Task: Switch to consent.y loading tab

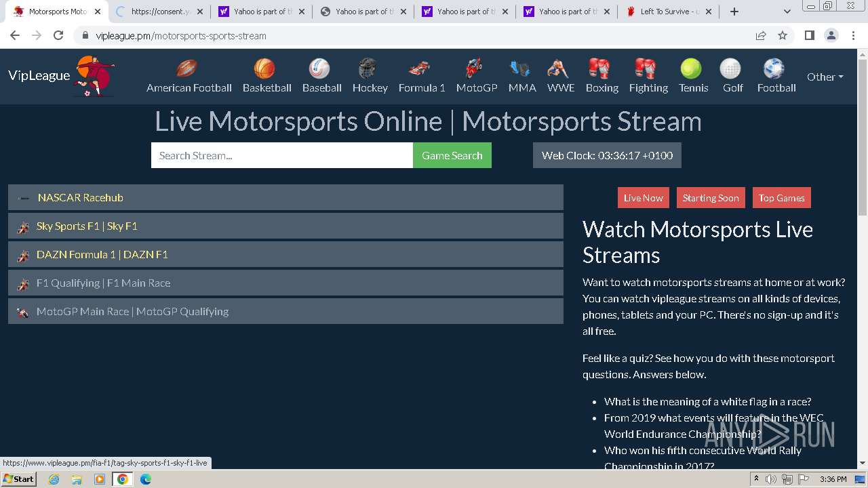Action: [x=159, y=12]
